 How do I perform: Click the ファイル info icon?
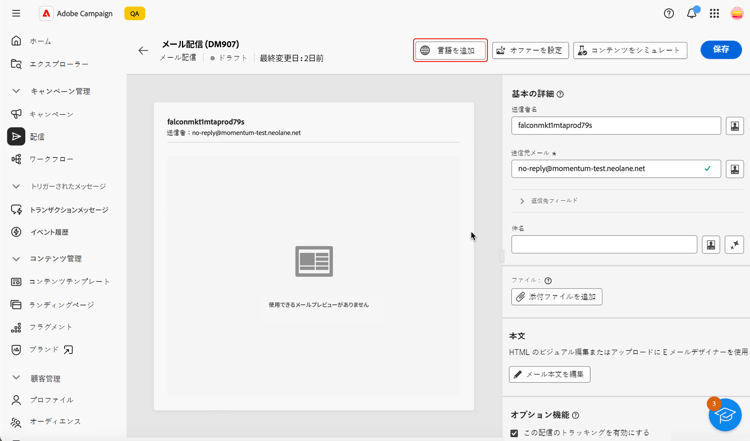click(x=548, y=281)
